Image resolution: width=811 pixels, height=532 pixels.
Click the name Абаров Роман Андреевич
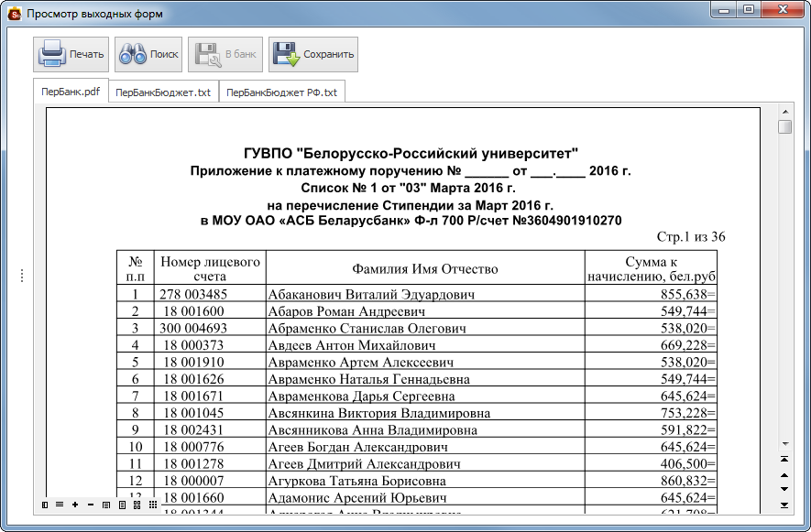pos(346,311)
